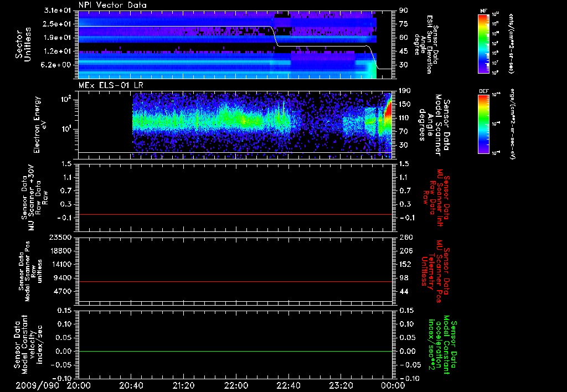The image size is (567, 392).
Task: Click the '98' telemetry tick label
Action: tap(404, 278)
